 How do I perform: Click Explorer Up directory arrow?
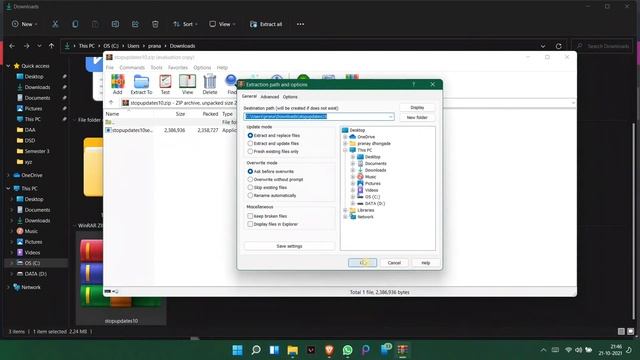[51, 46]
